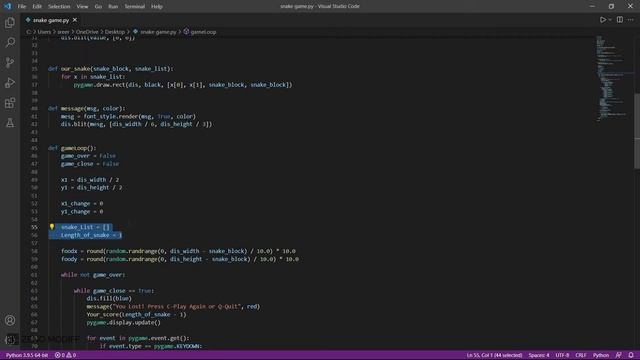Click the def our_snake line
Image resolution: width=640 pixels, height=360 pixels.
pos(110,69)
